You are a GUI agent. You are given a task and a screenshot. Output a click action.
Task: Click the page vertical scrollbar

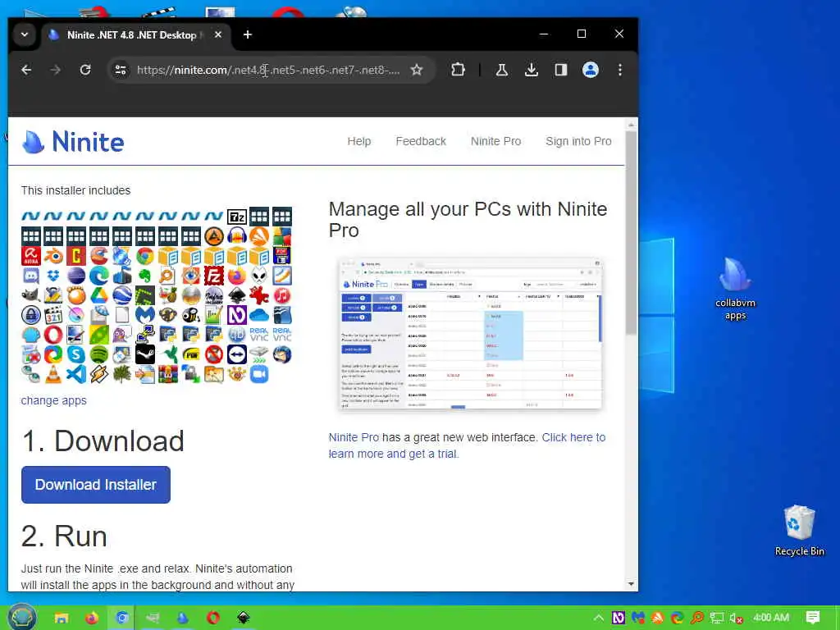(631, 231)
